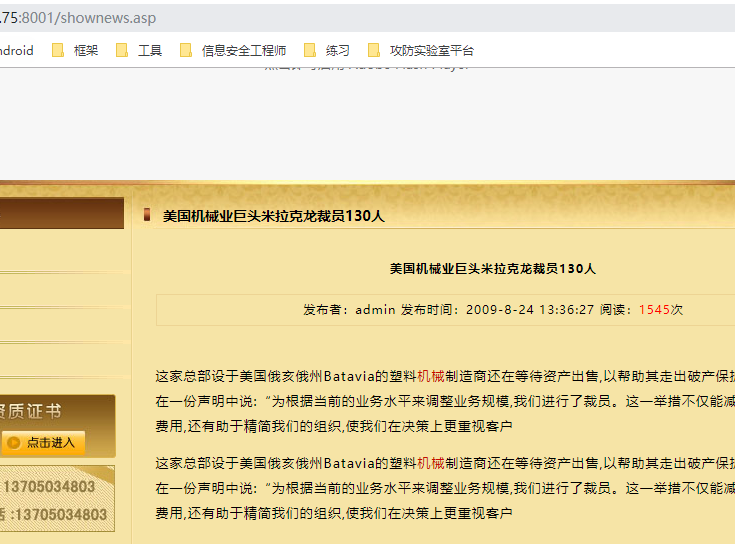Image resolution: width=735 pixels, height=544 pixels.
Task: Click the Flash Player plugin placeholder area
Action: click(368, 124)
